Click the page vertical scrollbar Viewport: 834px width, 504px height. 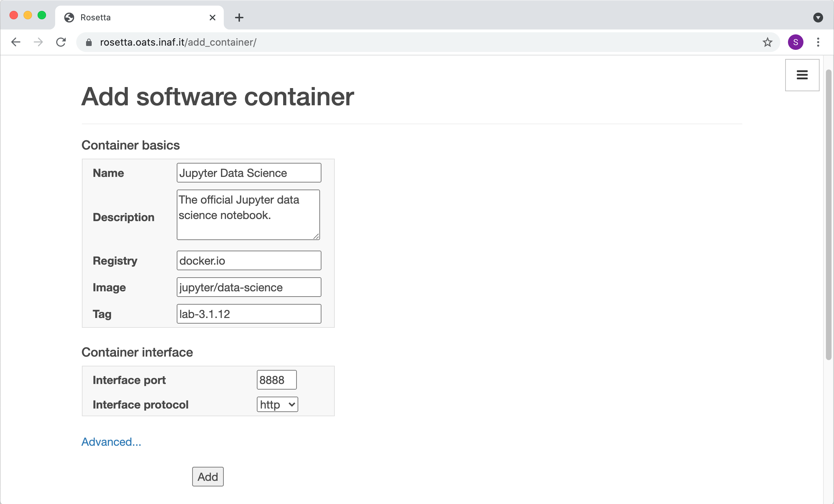(x=828, y=215)
